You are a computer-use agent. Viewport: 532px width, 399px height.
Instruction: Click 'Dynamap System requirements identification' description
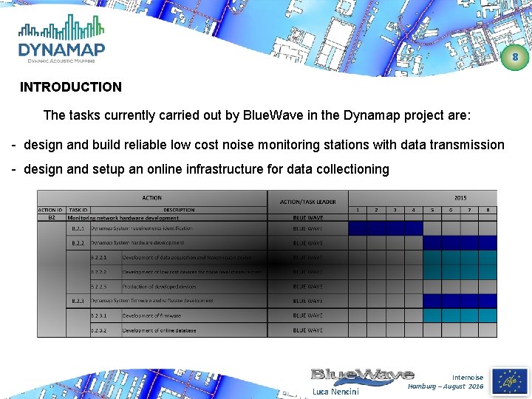142,228
